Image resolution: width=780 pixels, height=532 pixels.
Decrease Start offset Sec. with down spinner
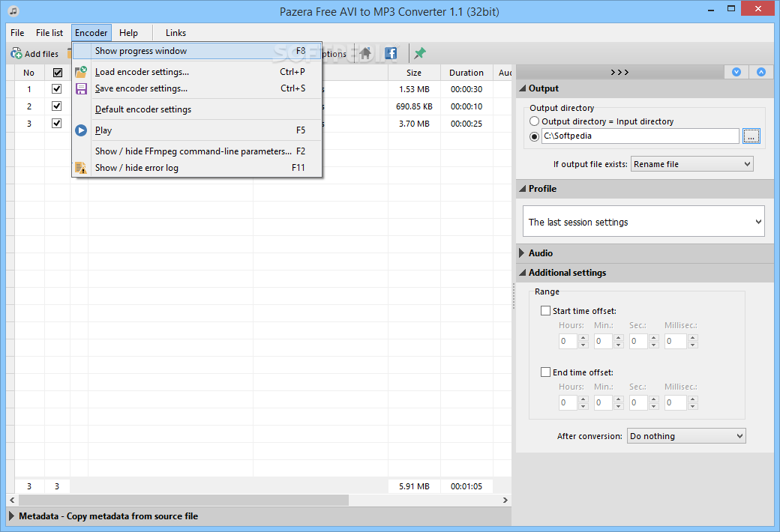[x=654, y=345]
